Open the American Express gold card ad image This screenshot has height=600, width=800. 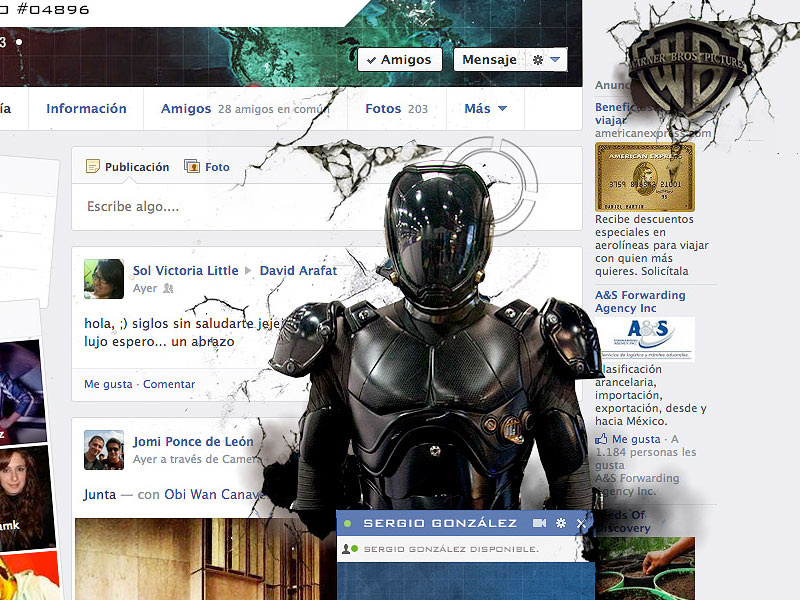coord(645,177)
